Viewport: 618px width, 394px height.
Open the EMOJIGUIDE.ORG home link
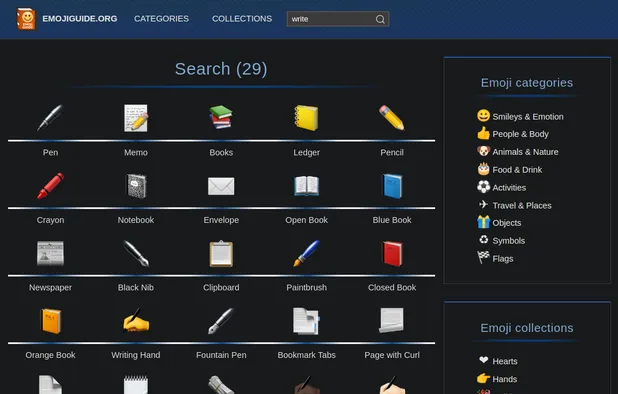pos(80,19)
